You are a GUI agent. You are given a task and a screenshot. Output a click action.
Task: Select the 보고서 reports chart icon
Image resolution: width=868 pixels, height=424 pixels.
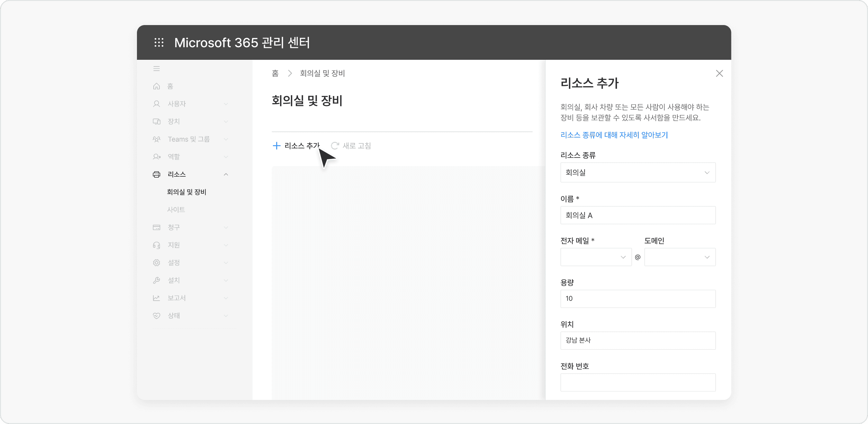pyautogui.click(x=157, y=298)
